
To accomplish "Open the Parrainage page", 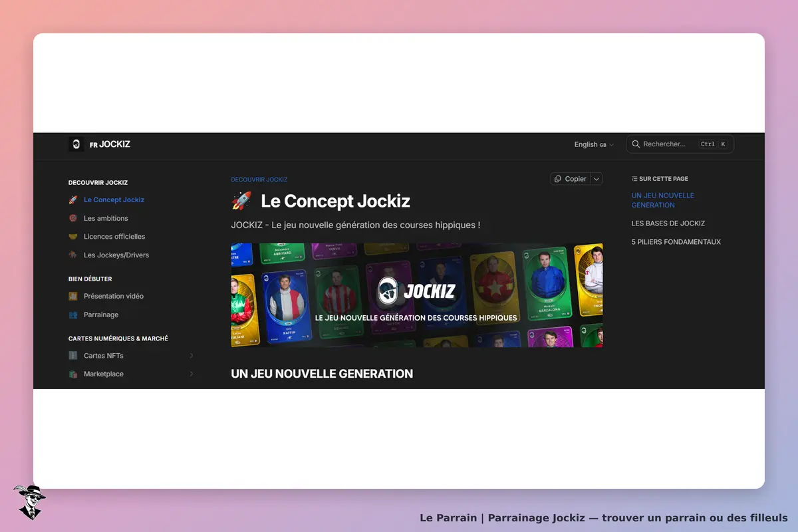I will click(x=101, y=315).
